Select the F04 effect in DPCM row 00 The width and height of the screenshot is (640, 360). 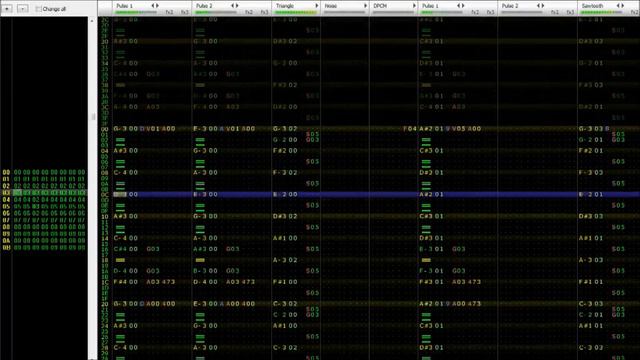coord(410,129)
